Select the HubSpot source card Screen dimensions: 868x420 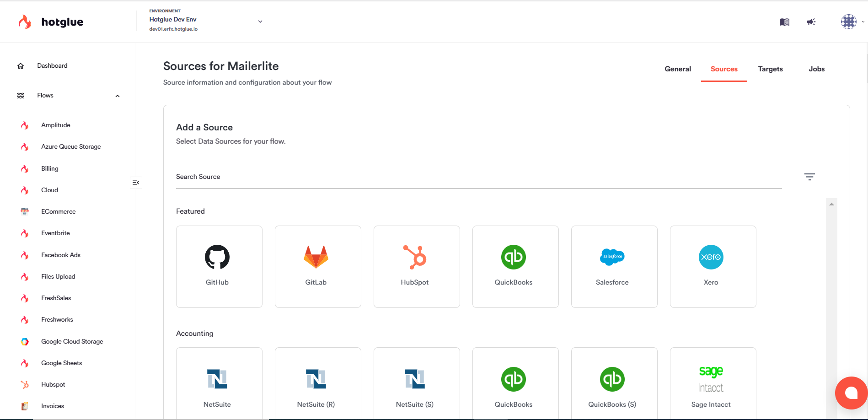point(417,267)
